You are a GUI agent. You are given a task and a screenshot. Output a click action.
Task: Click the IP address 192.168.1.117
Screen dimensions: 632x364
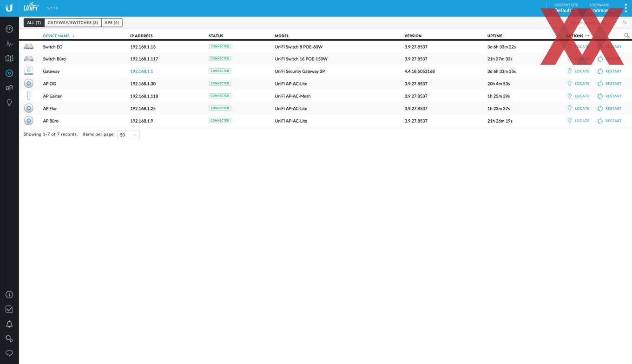click(x=144, y=59)
